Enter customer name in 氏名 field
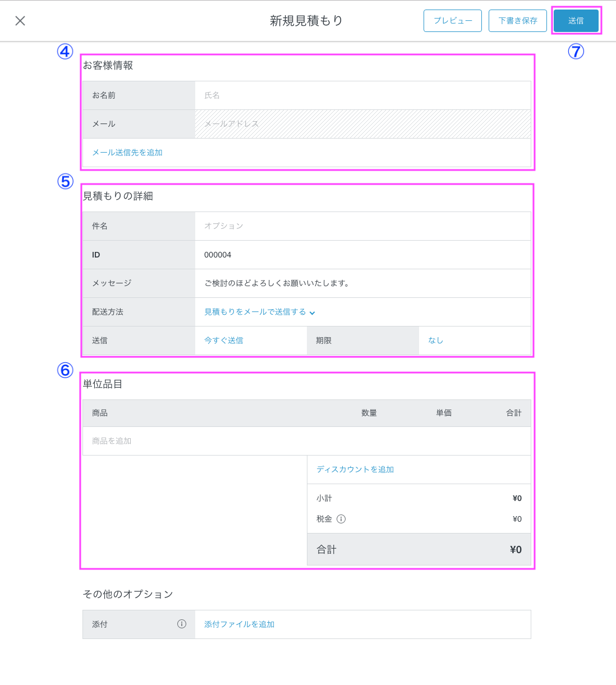This screenshot has height=685, width=616. coord(362,95)
